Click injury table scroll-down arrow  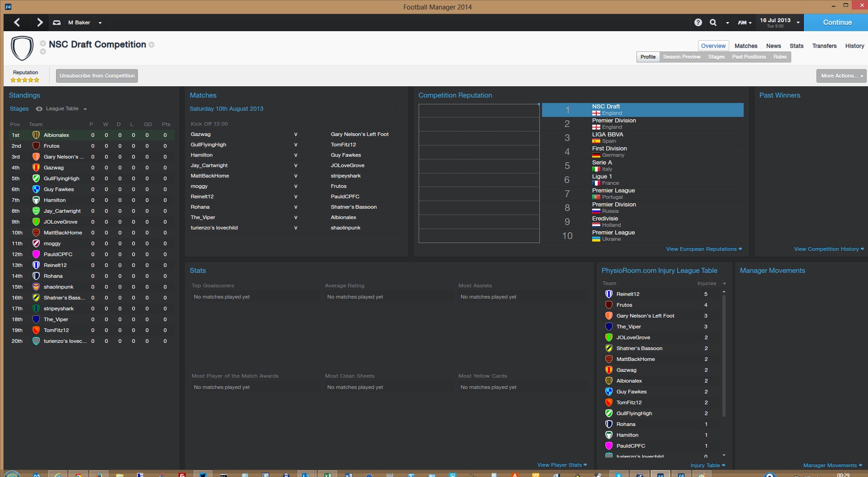pos(724,455)
